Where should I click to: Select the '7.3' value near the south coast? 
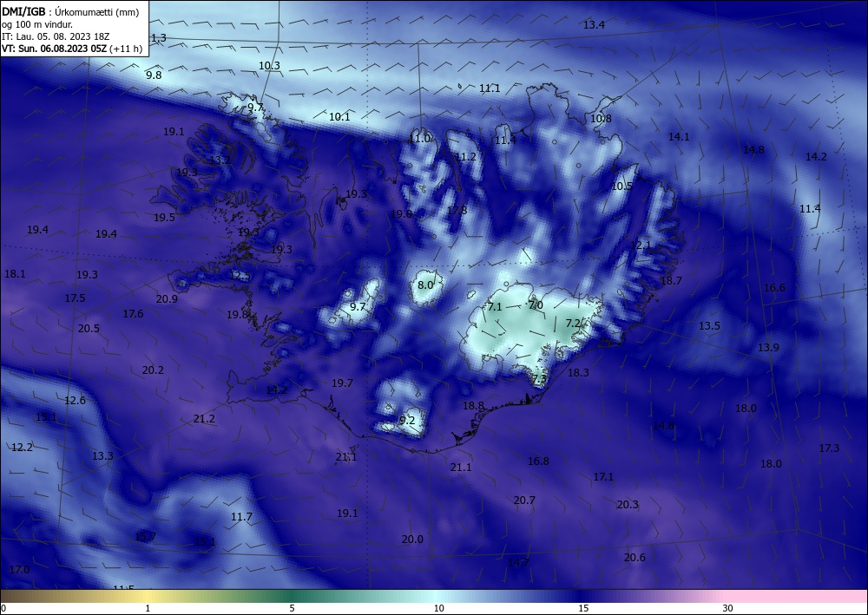click(x=539, y=379)
